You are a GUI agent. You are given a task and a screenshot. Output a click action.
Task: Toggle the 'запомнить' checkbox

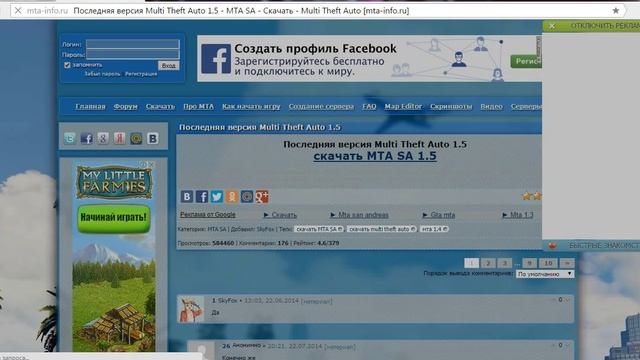(67, 65)
